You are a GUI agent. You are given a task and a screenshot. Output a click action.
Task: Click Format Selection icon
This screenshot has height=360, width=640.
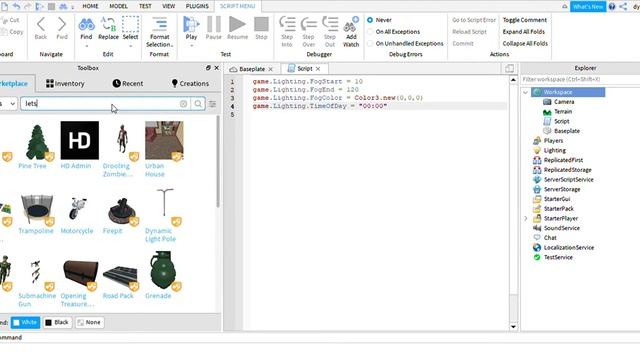coord(160,24)
